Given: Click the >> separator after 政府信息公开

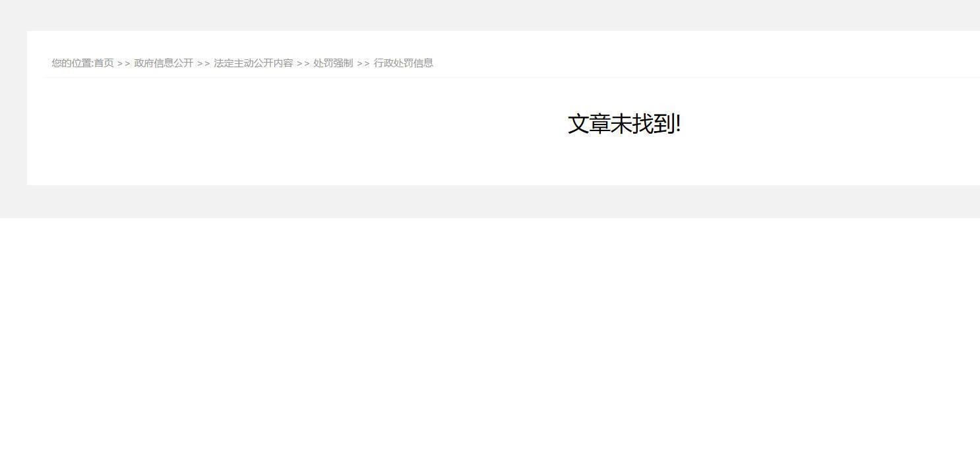Looking at the screenshot, I should [204, 63].
